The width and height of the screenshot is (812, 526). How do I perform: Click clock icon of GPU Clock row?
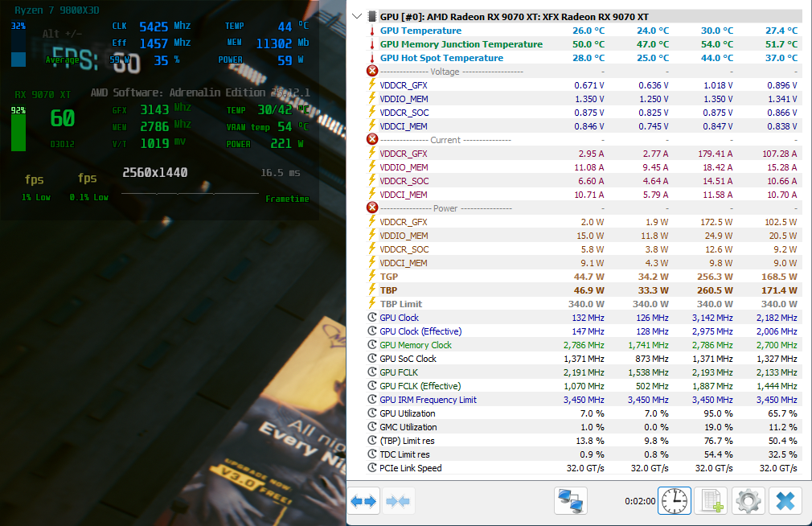[x=371, y=317]
